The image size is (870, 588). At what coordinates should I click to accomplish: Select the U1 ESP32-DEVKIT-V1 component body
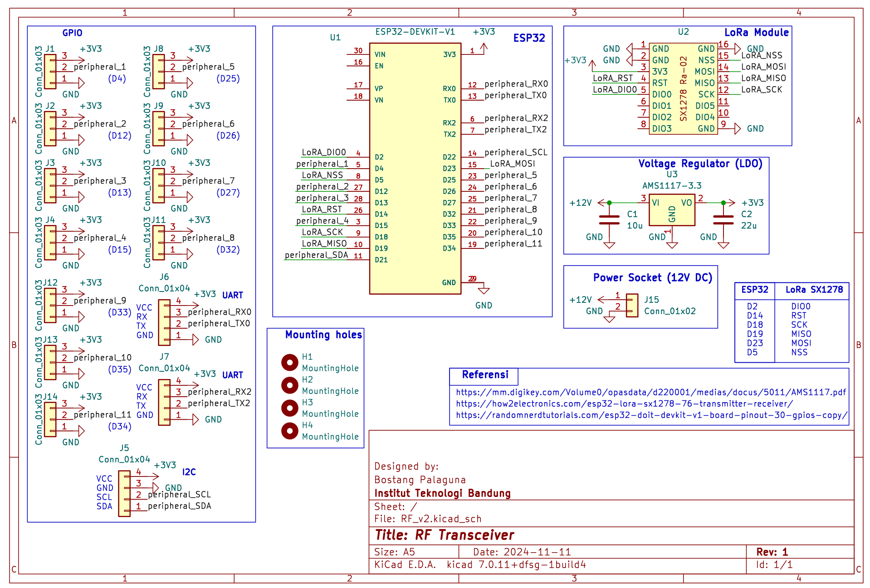coord(415,169)
